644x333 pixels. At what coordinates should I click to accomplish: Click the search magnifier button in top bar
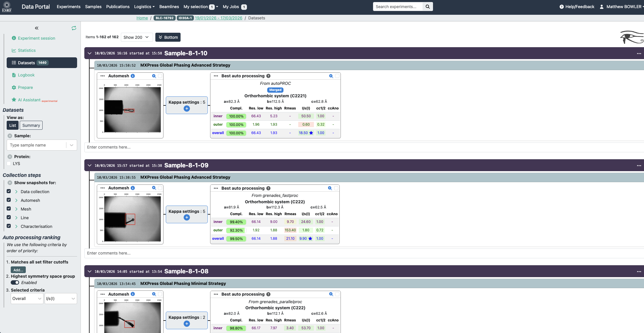(x=427, y=7)
